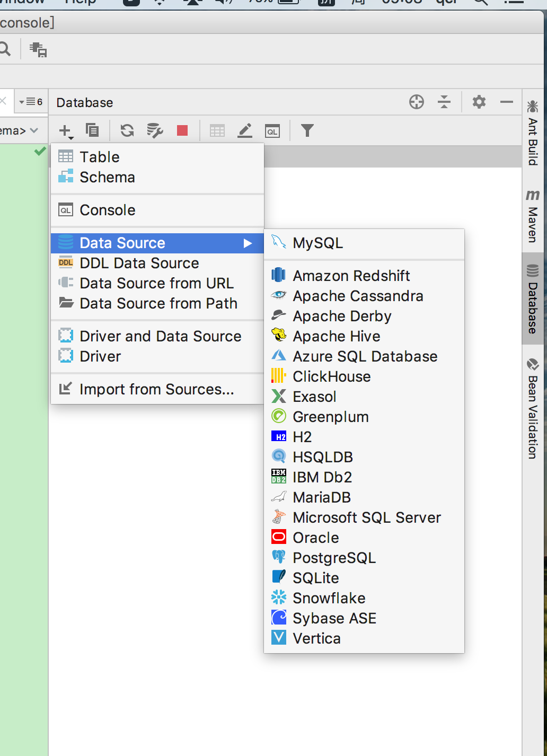
Task: Click the Scroll from Editor crosshair icon
Action: 417,102
